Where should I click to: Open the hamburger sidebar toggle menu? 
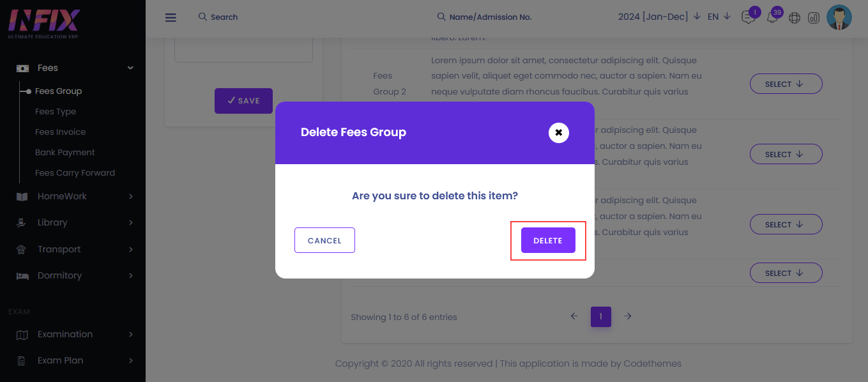tap(171, 18)
